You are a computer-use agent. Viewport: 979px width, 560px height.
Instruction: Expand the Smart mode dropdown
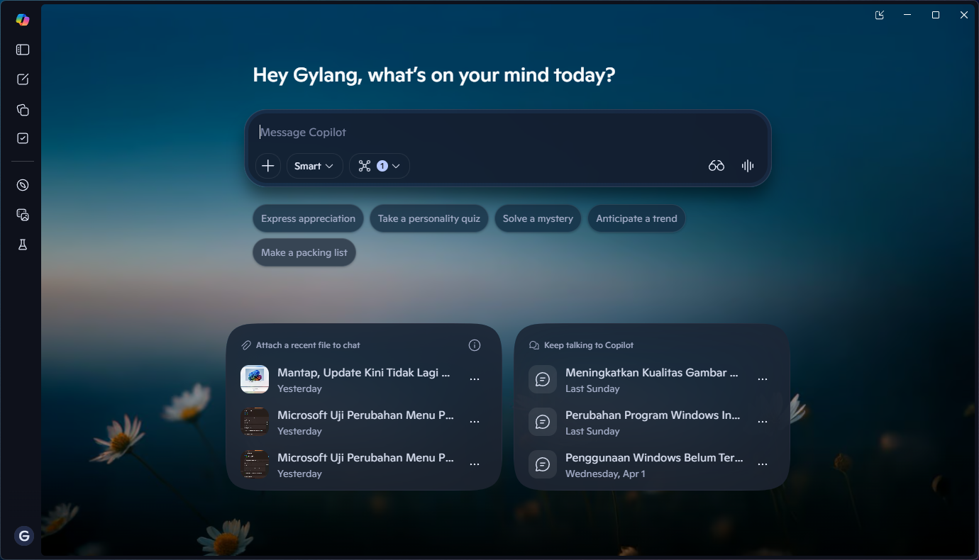point(314,166)
